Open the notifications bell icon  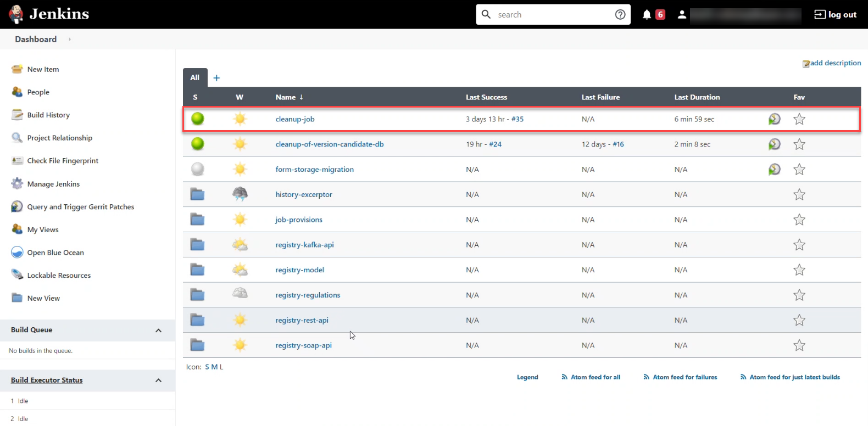click(x=647, y=15)
